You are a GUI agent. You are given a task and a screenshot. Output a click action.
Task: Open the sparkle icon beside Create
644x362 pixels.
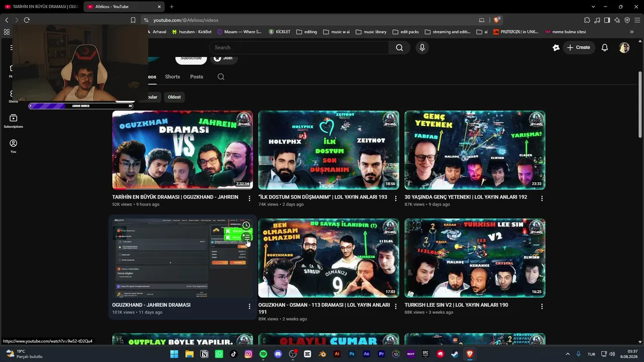pos(556,48)
